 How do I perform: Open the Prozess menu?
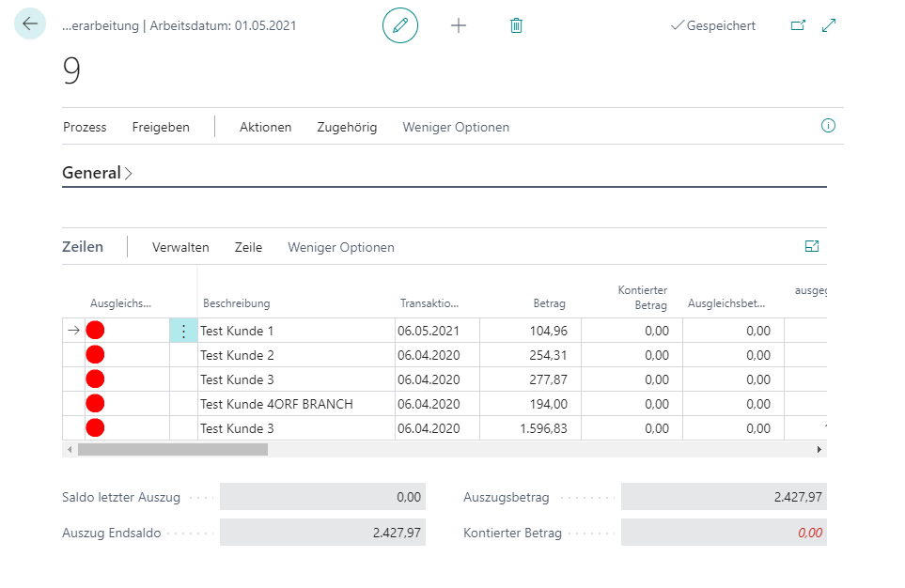pyautogui.click(x=85, y=127)
